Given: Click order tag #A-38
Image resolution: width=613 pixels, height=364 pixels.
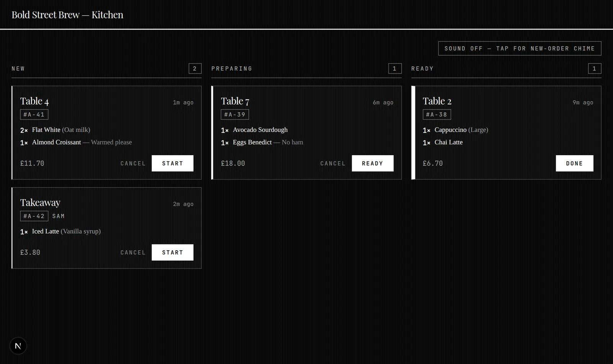Looking at the screenshot, I should 437,115.
